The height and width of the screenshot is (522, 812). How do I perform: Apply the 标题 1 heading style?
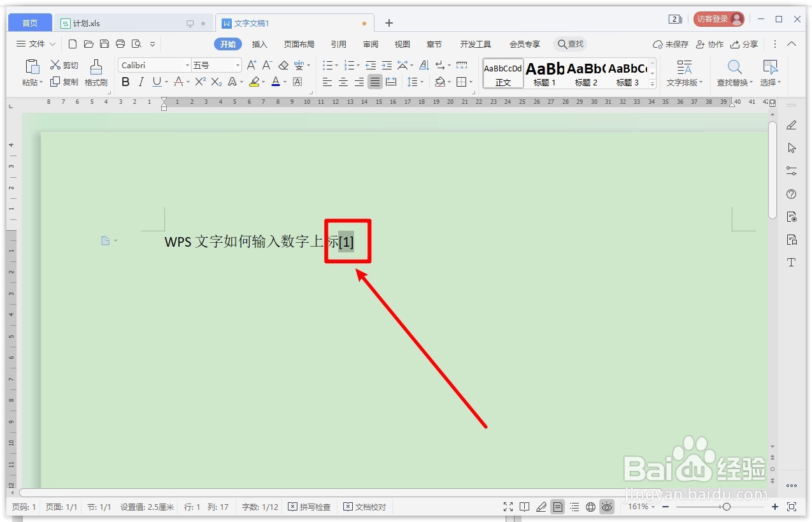pos(545,72)
